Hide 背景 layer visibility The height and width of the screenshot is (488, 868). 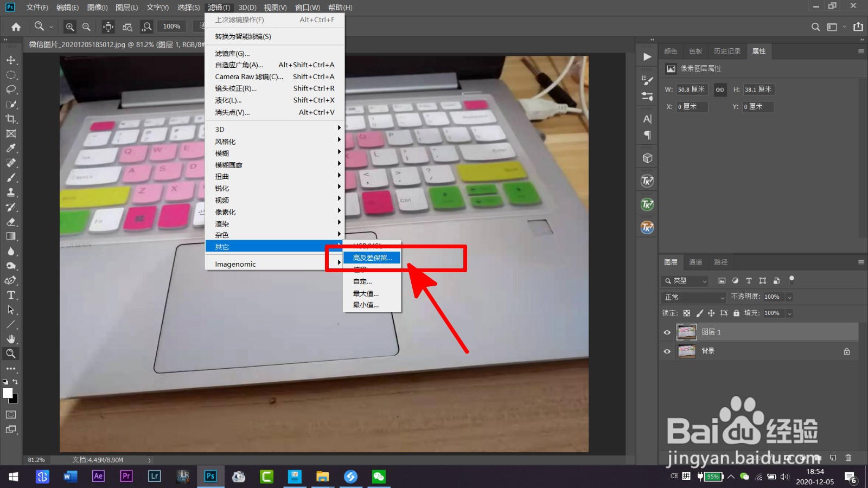pos(667,351)
